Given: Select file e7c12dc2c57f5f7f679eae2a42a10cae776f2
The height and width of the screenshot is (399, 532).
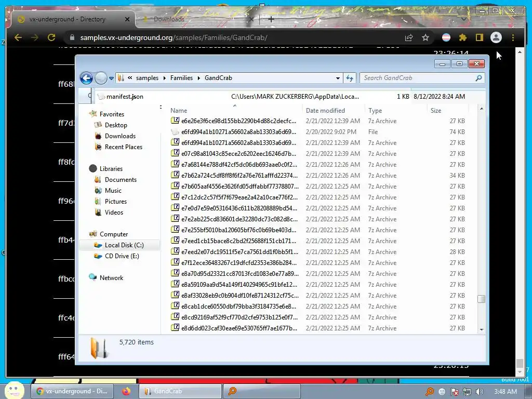Looking at the screenshot, I should (240, 197).
